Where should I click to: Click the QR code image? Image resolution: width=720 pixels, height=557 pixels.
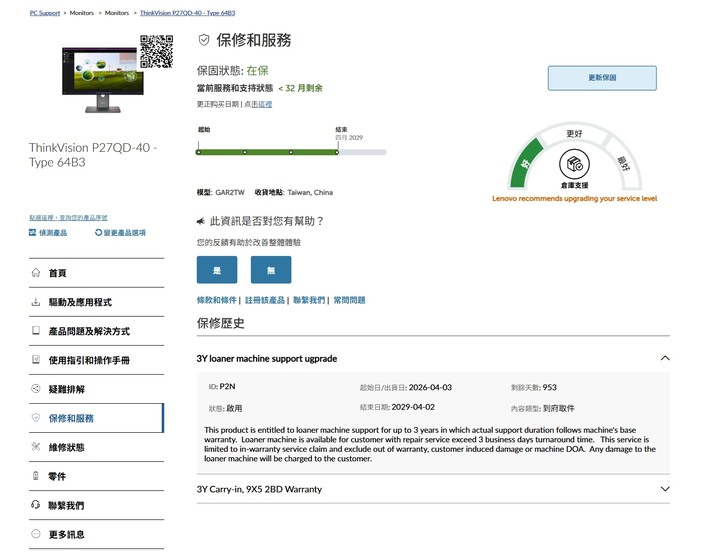[157, 51]
